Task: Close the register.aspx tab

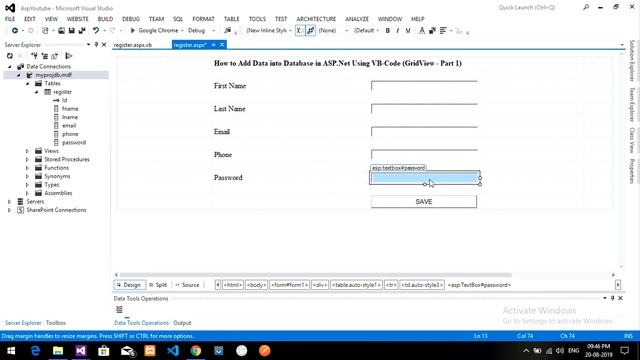Action: tap(222, 45)
